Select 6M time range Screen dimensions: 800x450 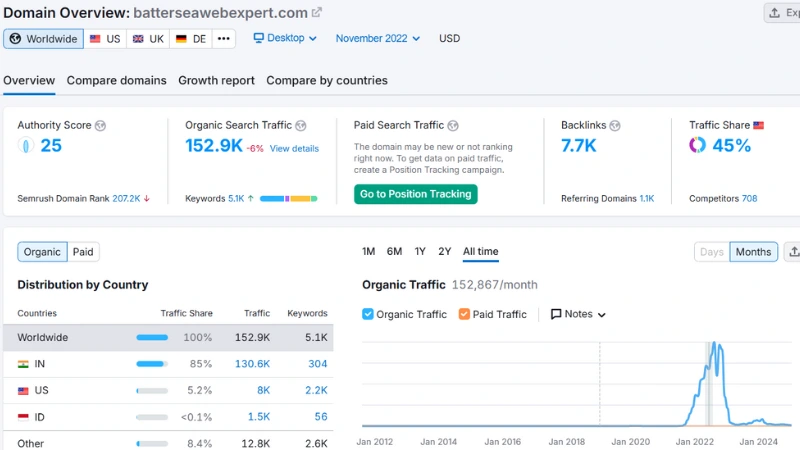(x=394, y=252)
